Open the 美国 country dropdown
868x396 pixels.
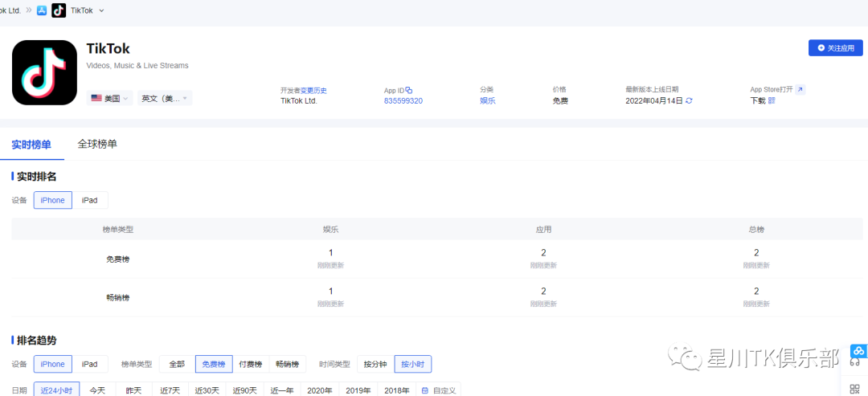[109, 99]
